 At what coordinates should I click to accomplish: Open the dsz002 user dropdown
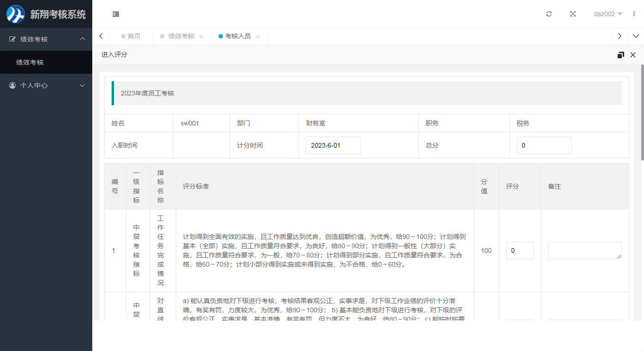(608, 14)
